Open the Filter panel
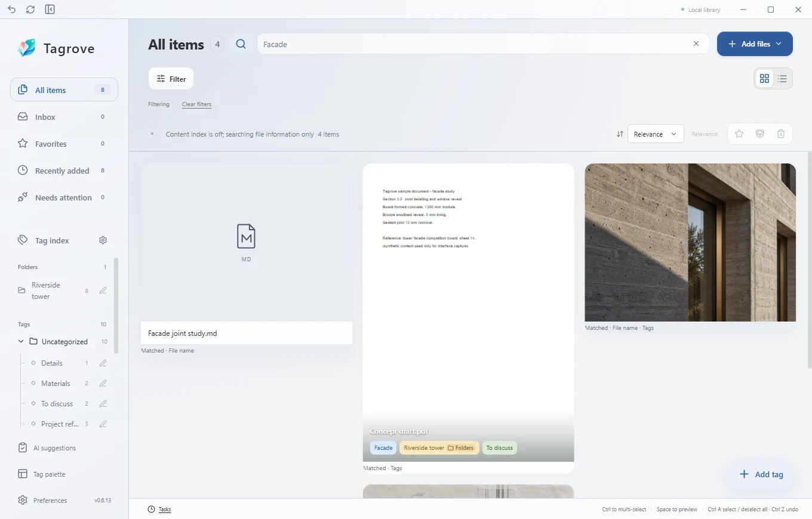The image size is (812, 519). [x=171, y=79]
